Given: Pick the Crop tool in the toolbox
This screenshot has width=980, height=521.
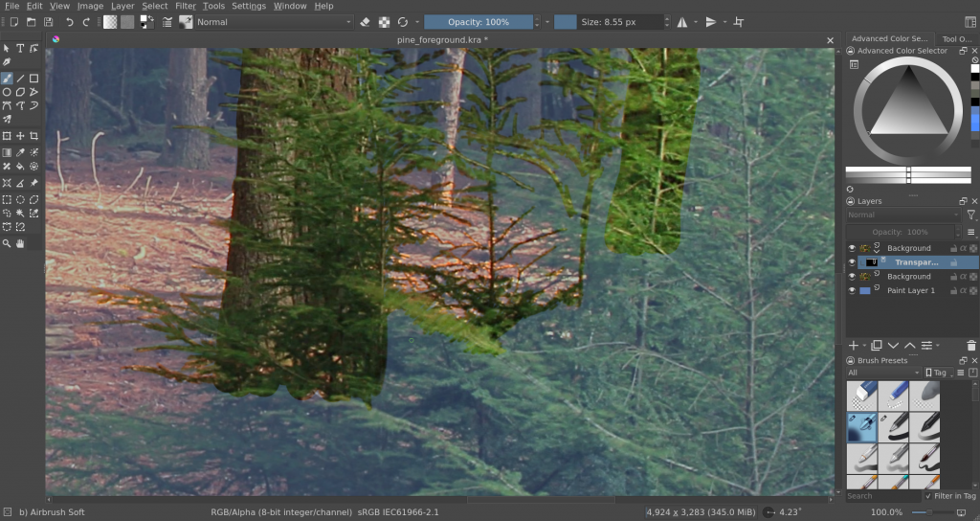Looking at the screenshot, I should point(34,136).
